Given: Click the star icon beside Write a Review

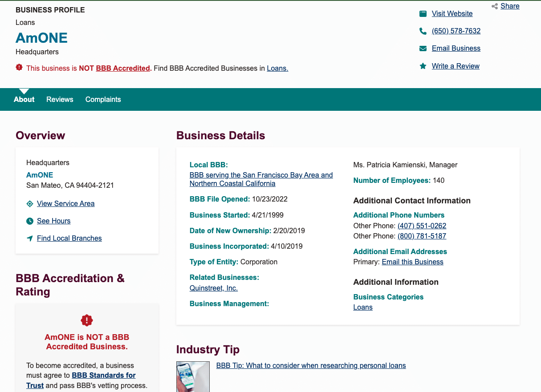Looking at the screenshot, I should pyautogui.click(x=423, y=66).
